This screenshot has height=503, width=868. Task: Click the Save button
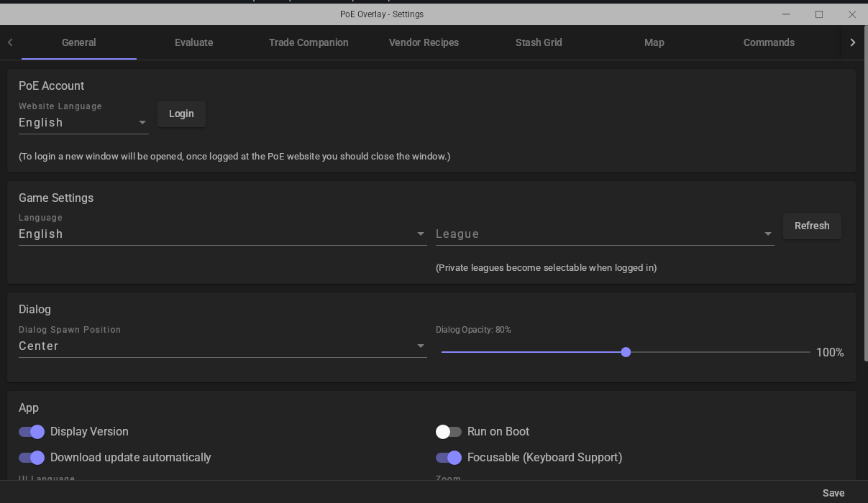coord(833,493)
